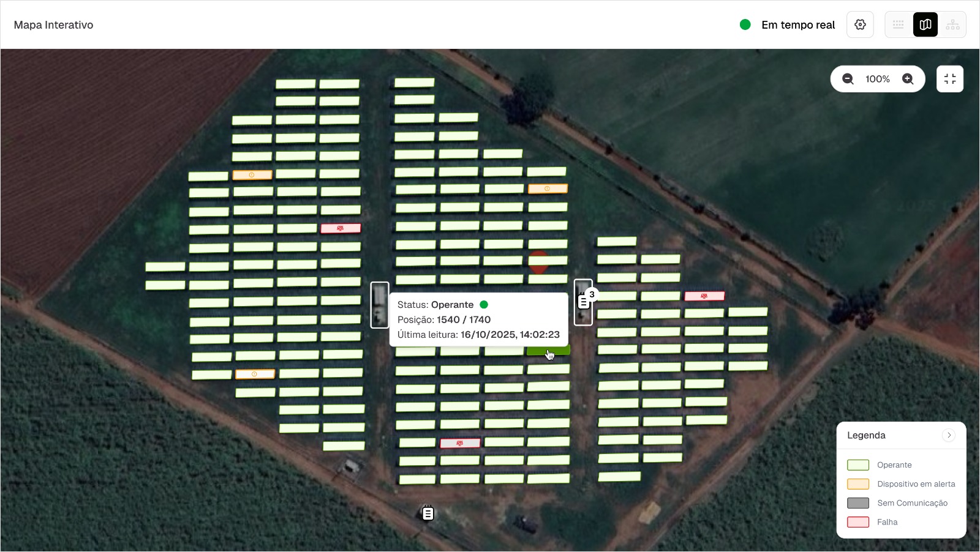980x552 pixels.
Task: Click the red Falha legend swatch
Action: coord(858,522)
